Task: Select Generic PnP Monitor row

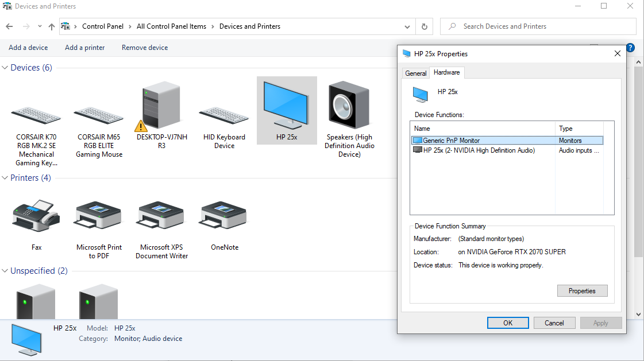Action: pyautogui.click(x=507, y=140)
